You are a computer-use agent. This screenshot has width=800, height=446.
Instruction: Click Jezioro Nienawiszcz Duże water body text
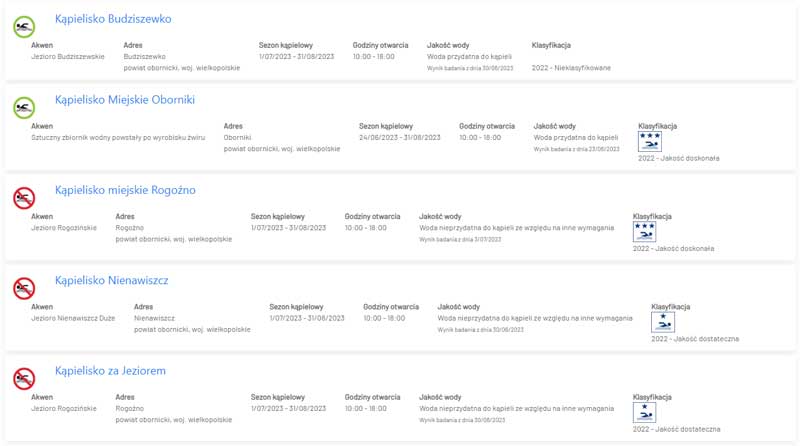coord(73,318)
